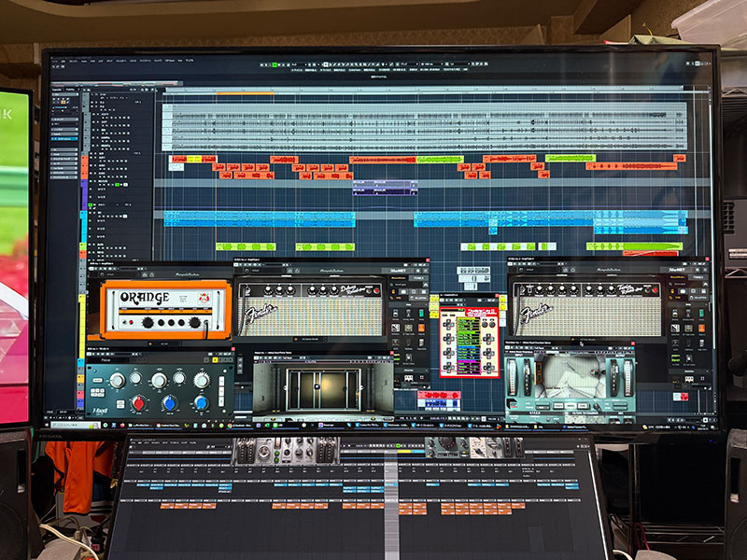Click the red knob on the teal EQ plugin
Screen dimensions: 747x560
click(x=138, y=404)
